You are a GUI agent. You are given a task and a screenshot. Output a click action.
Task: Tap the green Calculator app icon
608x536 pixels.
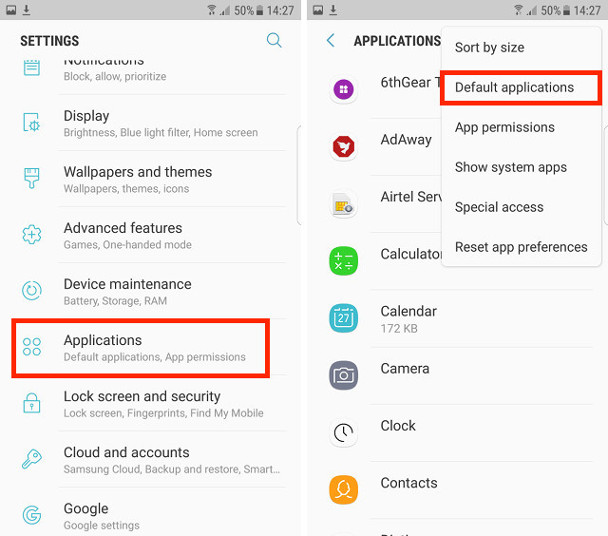pos(343,261)
